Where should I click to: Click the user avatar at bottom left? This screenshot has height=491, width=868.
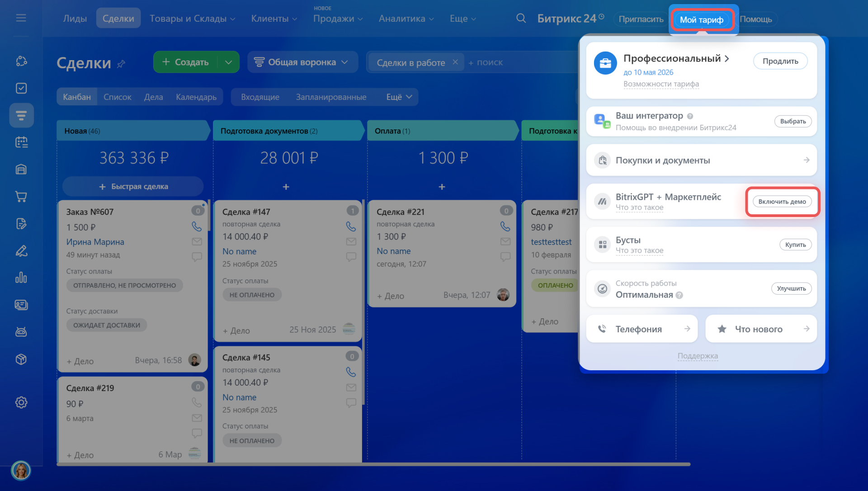[21, 471]
